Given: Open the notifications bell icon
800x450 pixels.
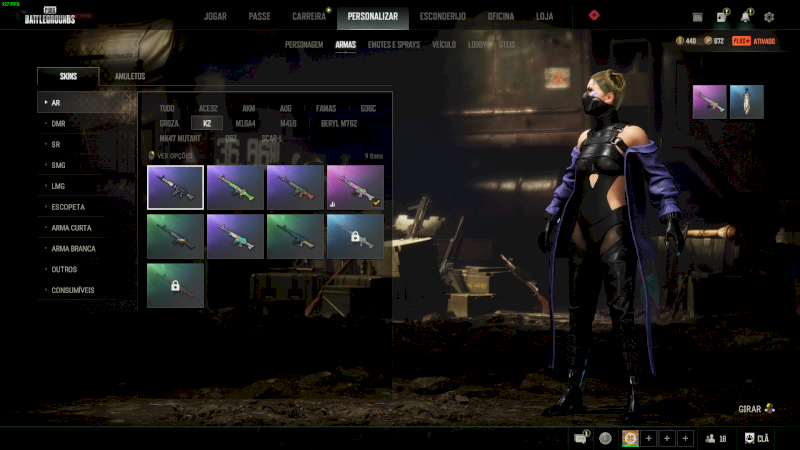Looking at the screenshot, I should (x=745, y=16).
